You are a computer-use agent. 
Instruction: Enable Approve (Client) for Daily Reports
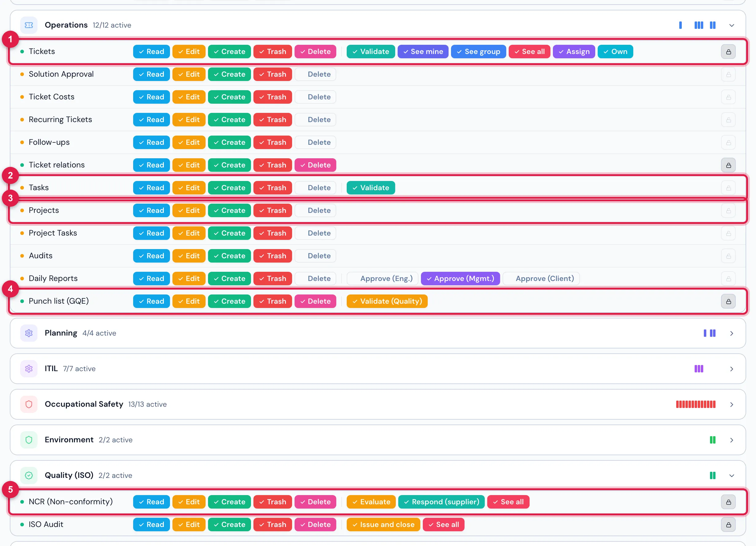(541, 279)
